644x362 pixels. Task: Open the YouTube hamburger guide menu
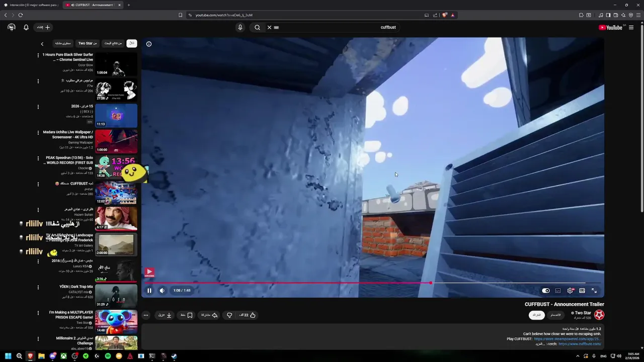tap(631, 28)
